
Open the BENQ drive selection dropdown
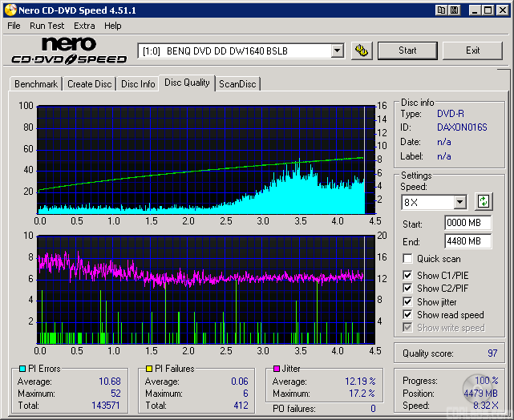pyautogui.click(x=337, y=51)
